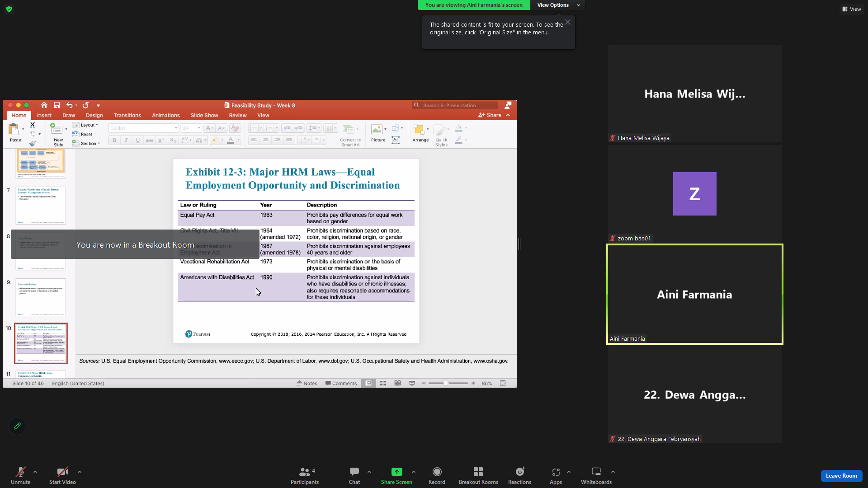This screenshot has width=868, height=488.
Task: Open the View Options dropdown
Action: coord(558,5)
